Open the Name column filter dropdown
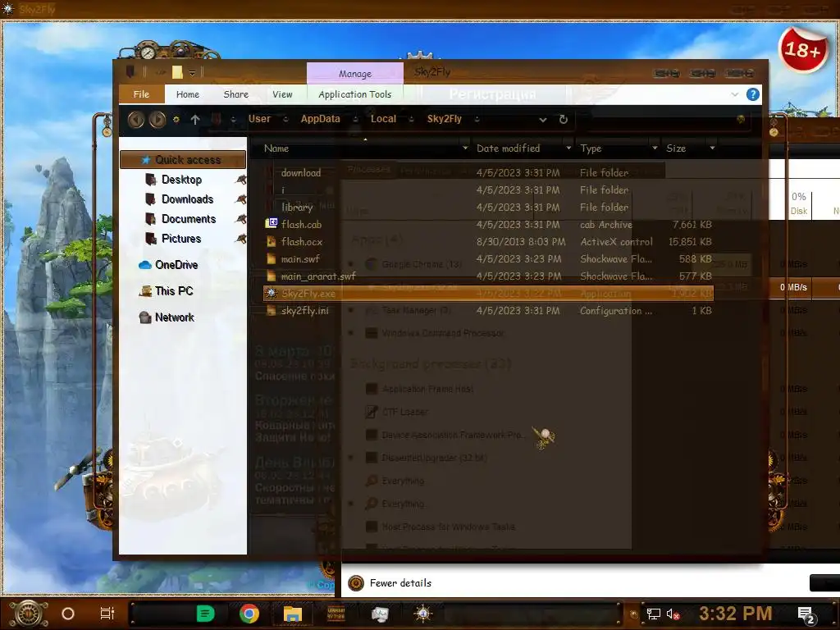This screenshot has height=630, width=840. [x=465, y=148]
